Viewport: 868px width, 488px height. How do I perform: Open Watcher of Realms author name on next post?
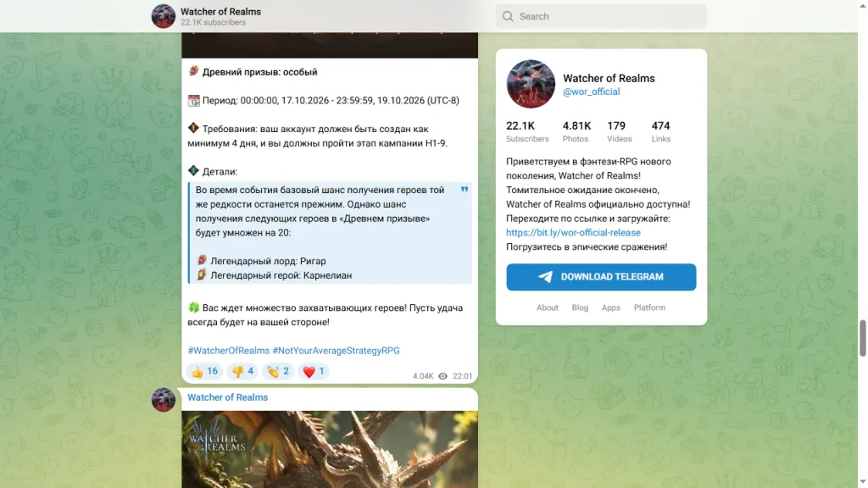[227, 397]
